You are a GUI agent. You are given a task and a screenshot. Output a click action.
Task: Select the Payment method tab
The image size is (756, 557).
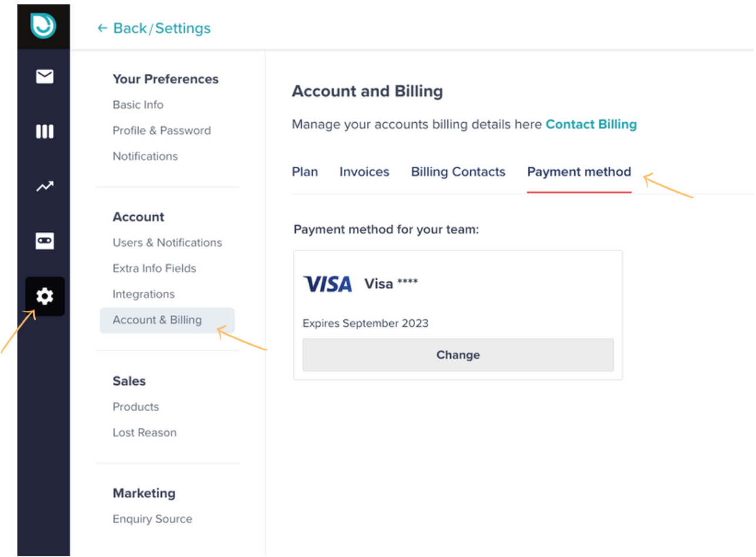[579, 172]
